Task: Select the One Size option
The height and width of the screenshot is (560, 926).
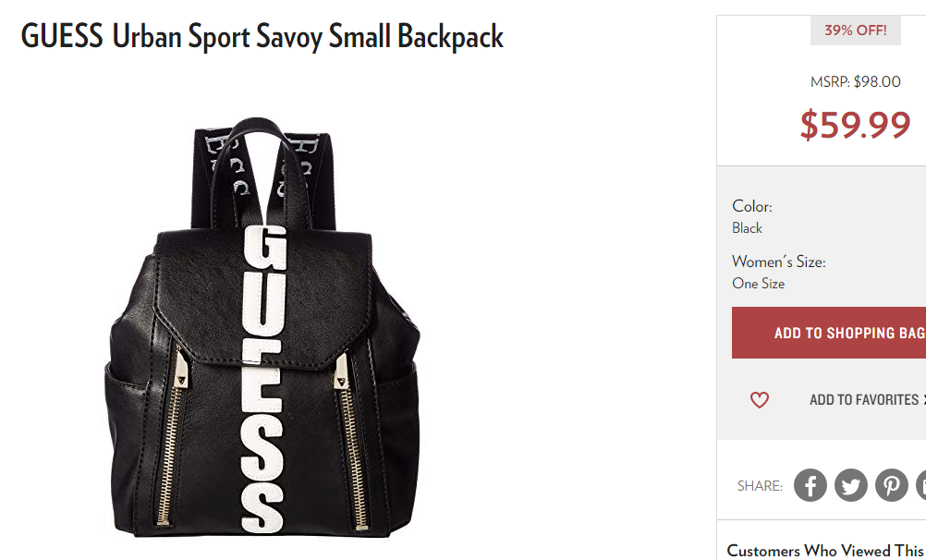Action: click(x=759, y=284)
